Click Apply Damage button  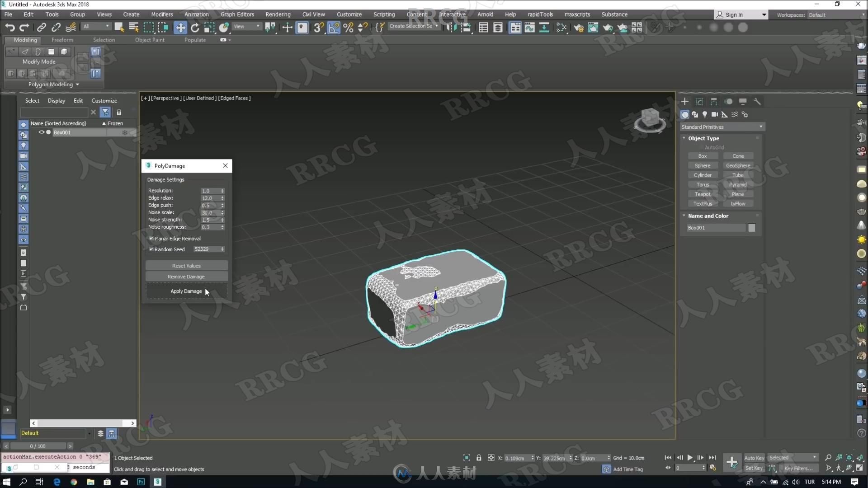(186, 291)
